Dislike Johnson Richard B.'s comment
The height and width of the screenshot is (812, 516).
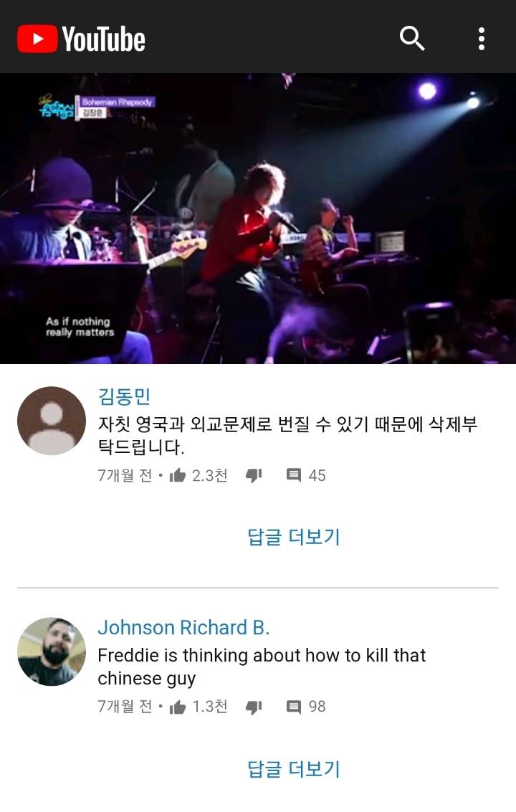(x=253, y=707)
